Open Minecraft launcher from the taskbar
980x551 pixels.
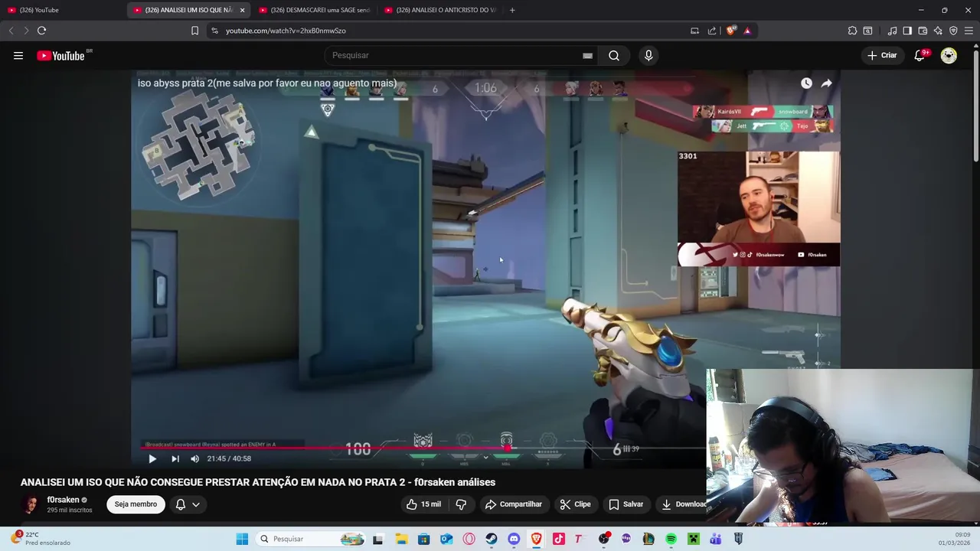point(693,539)
